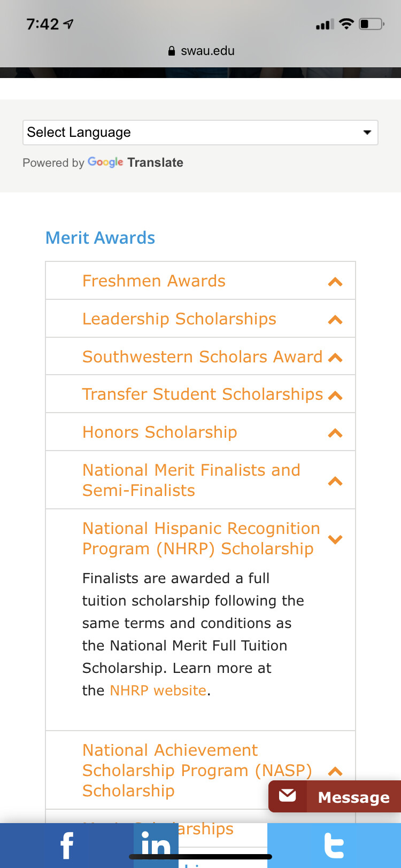Tap the envelope Message icon
Screen dimensions: 401x868
[x=288, y=796]
